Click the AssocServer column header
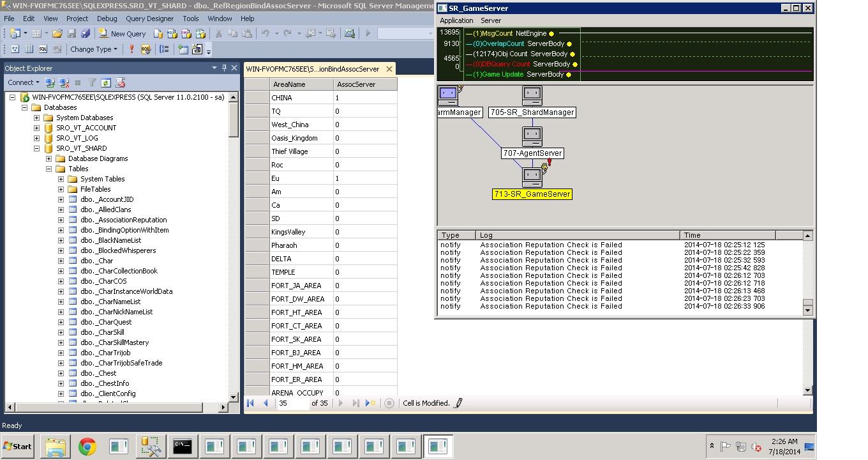 pyautogui.click(x=365, y=84)
